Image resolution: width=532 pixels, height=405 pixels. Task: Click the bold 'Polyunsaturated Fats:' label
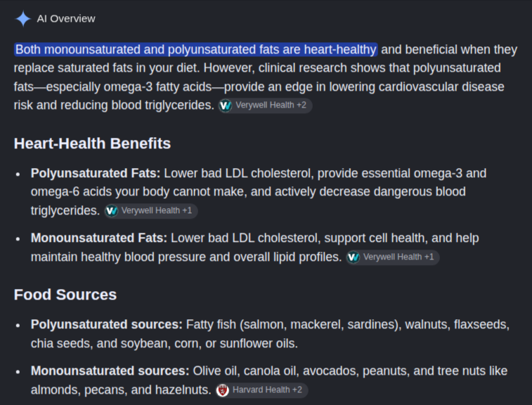coord(96,174)
